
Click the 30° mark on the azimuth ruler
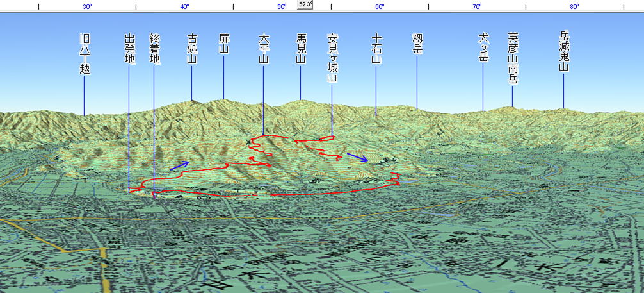coord(87,6)
